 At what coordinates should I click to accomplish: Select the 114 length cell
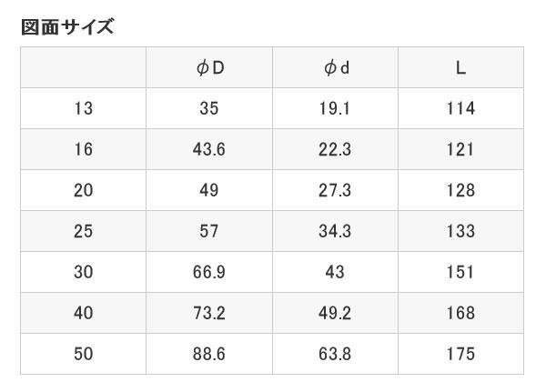pos(460,108)
